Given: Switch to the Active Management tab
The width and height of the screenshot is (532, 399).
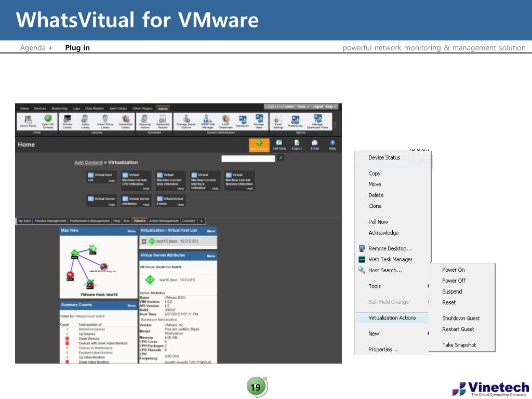Looking at the screenshot, I should coord(164,221).
